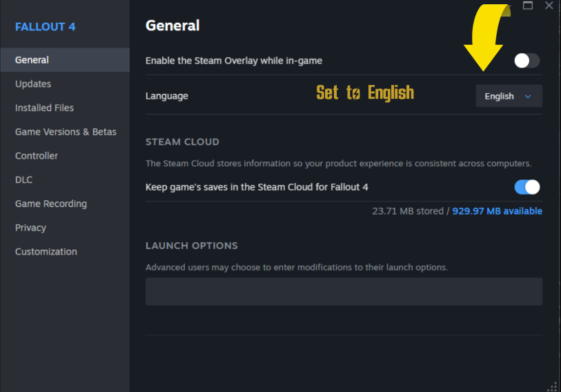The width and height of the screenshot is (561, 392).
Task: Go to Game Versions & Betas
Action: point(66,132)
